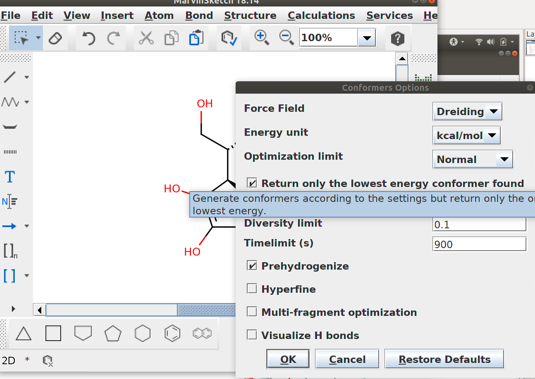Expand the bond tool options arrow
The width and height of the screenshot is (535, 379).
27,77
